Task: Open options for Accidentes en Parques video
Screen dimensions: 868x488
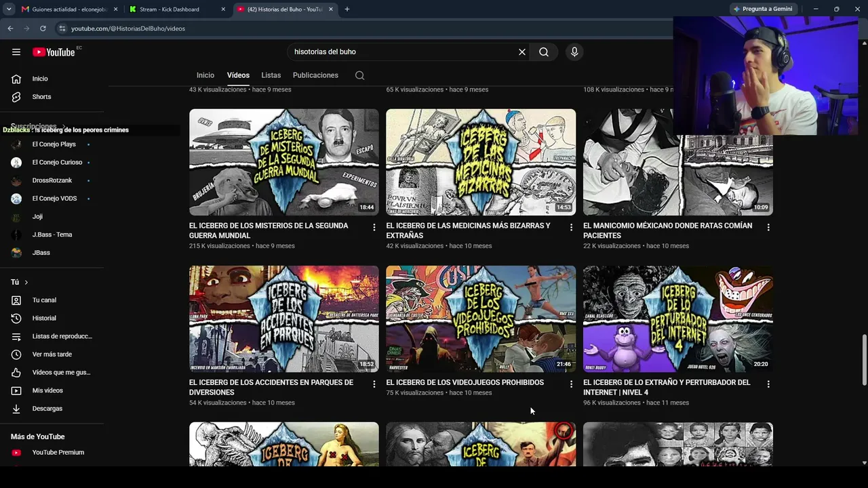Action: pos(374,384)
